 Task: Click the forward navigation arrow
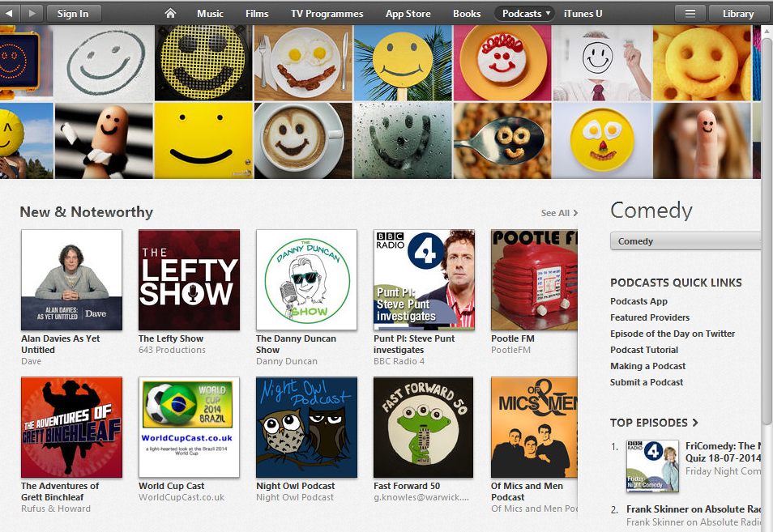[32, 13]
